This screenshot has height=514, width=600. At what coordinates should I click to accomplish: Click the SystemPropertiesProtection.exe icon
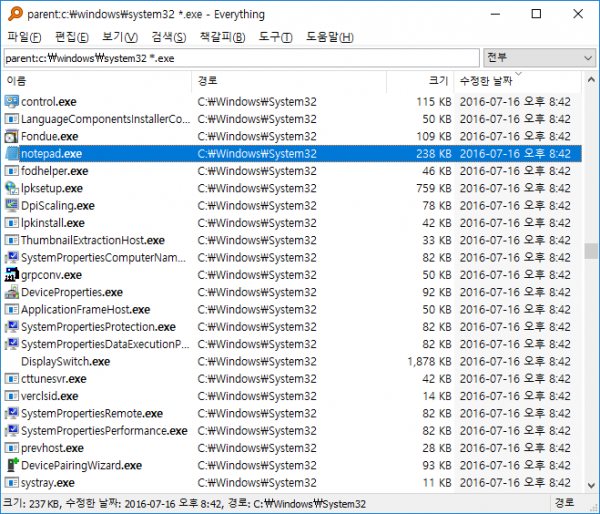click(x=11, y=327)
